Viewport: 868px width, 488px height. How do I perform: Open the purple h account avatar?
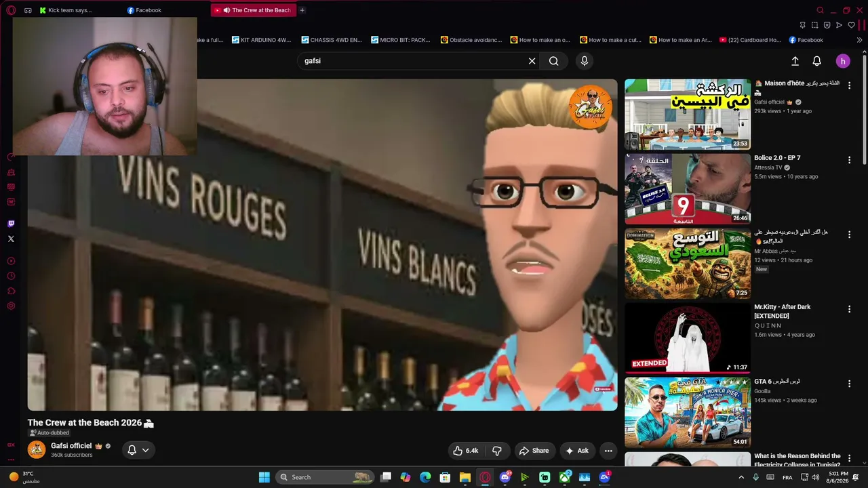point(843,61)
